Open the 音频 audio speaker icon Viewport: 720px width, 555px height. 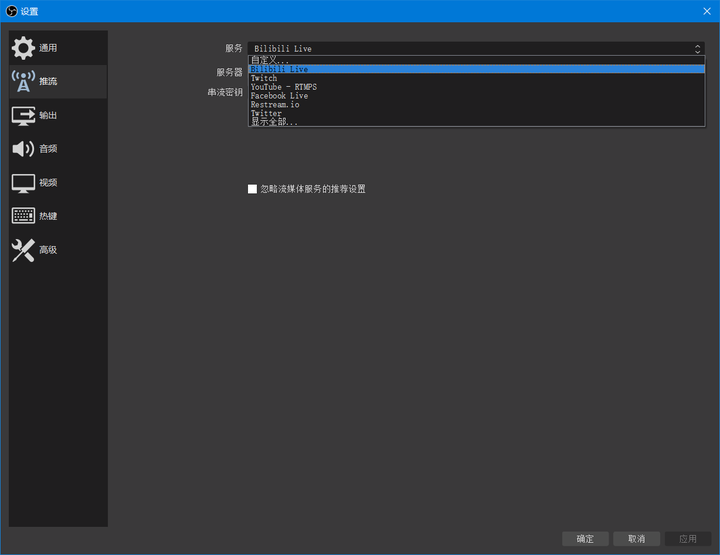click(23, 149)
